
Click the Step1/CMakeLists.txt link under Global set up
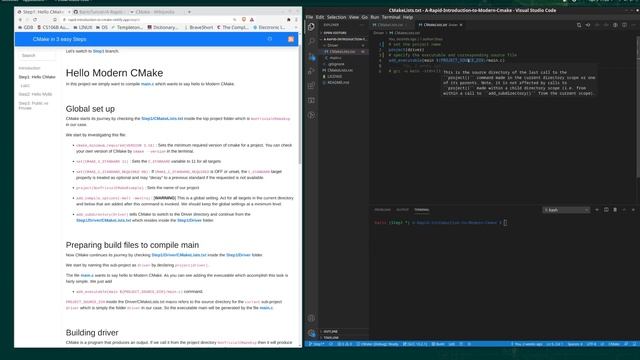[162, 118]
